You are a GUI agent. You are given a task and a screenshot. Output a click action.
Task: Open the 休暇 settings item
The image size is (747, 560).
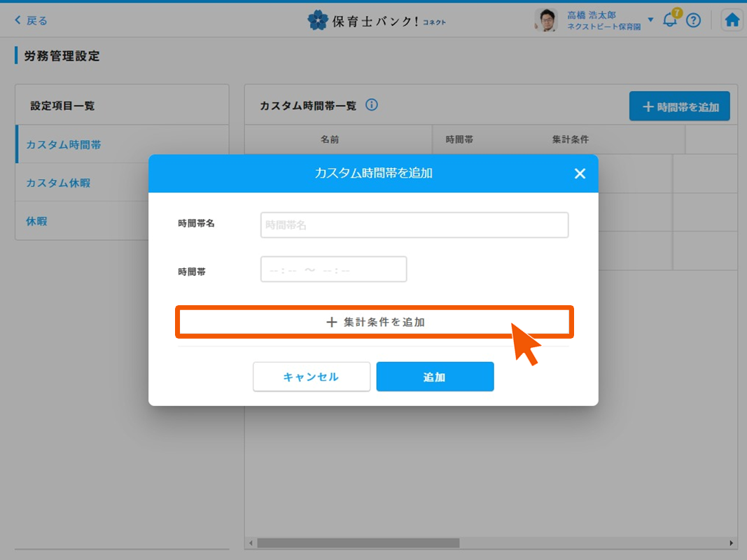36,221
